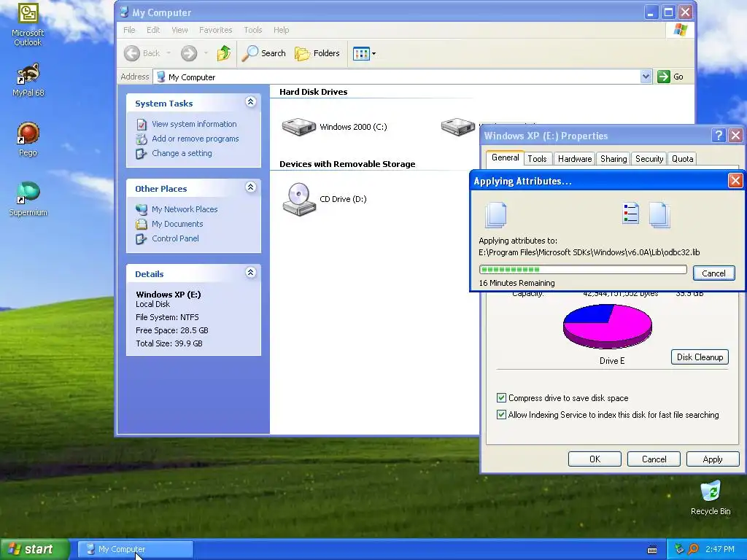Click the system tray clock
Screen dimensions: 747x560
720,549
